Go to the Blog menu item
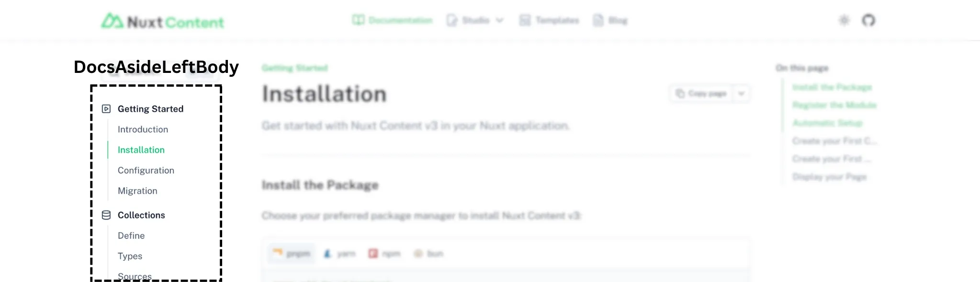The width and height of the screenshot is (980, 282). tap(610, 20)
